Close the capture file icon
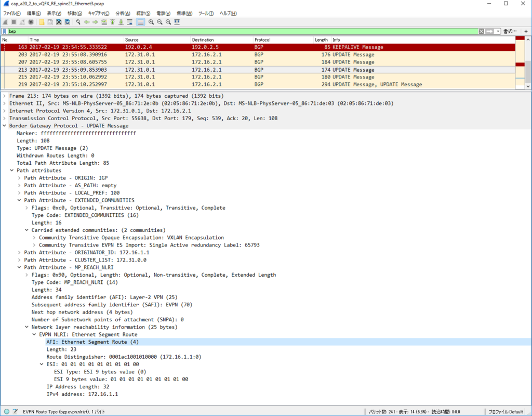Viewport: 532px width, 416px height. point(59,22)
